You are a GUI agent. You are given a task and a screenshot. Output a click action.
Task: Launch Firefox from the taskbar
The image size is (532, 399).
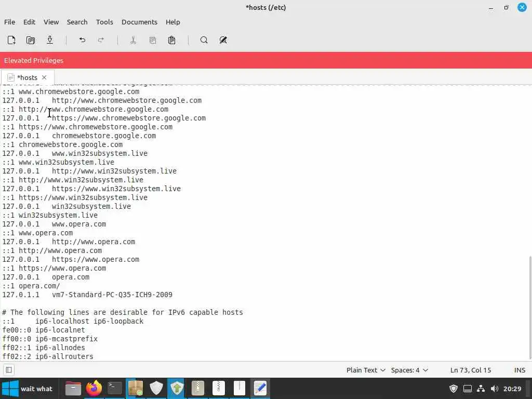click(x=94, y=388)
